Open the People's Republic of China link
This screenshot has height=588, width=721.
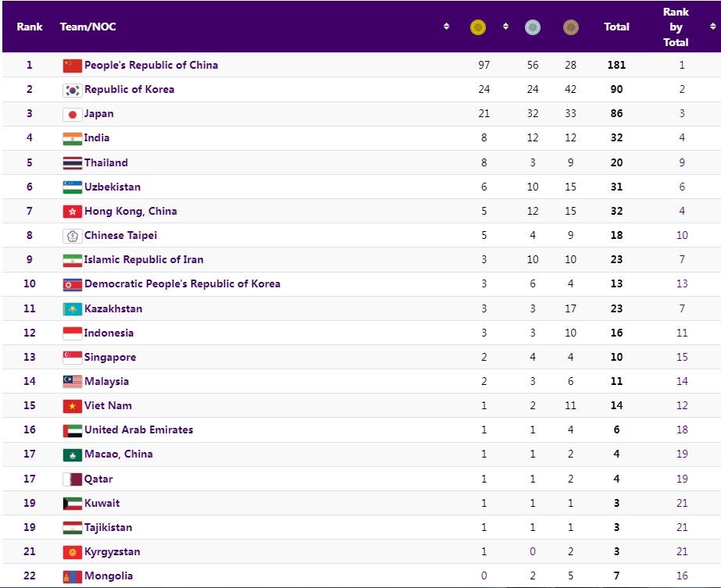[151, 65]
